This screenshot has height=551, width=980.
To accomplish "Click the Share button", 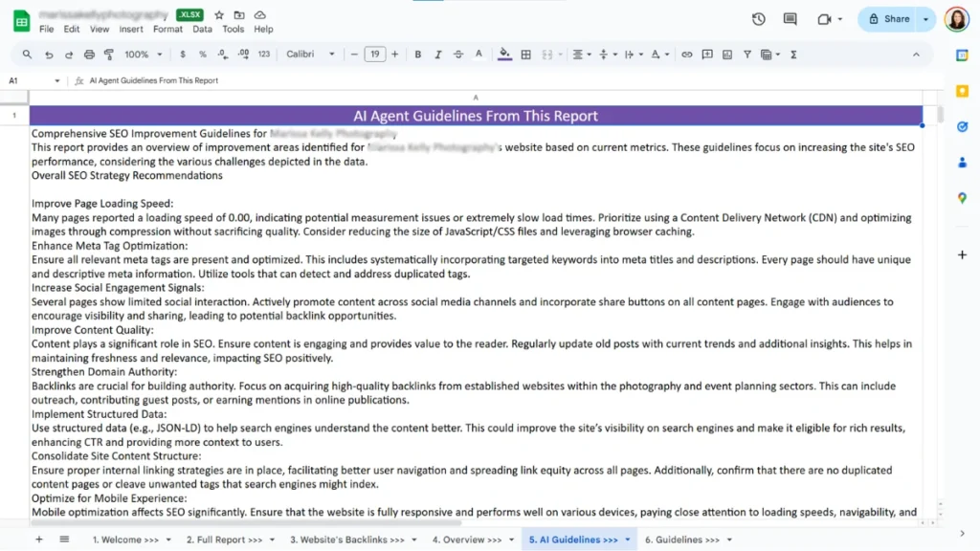I will [x=888, y=19].
